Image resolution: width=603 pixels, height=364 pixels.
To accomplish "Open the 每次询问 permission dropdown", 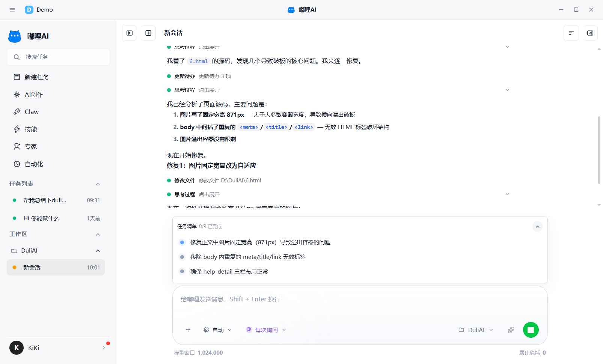I will click(266, 330).
